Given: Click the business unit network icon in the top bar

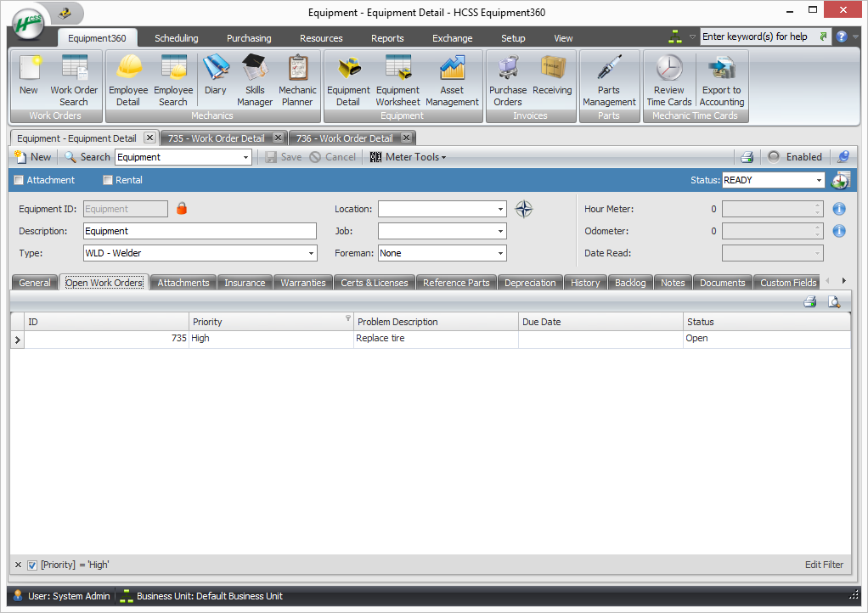Looking at the screenshot, I should (x=675, y=37).
